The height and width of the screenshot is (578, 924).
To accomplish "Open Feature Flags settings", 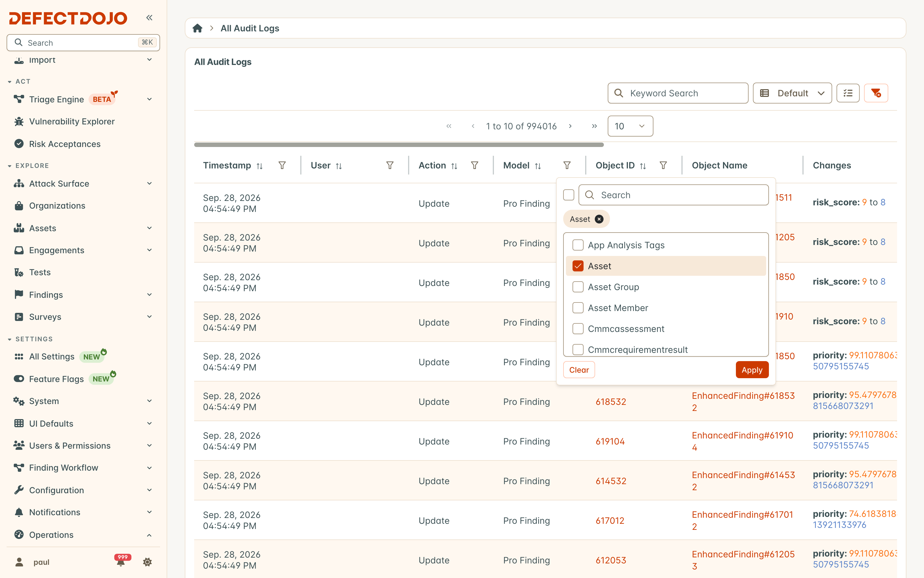I will tap(56, 379).
